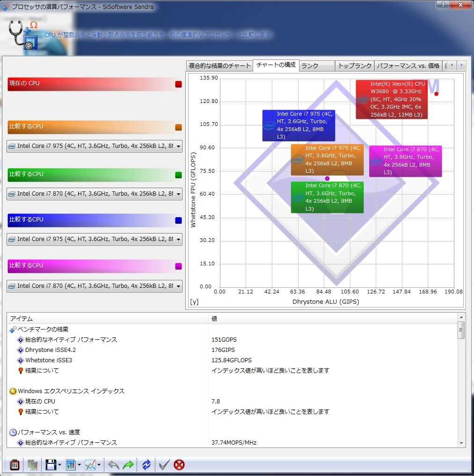Viewport: 474px width, 476px height.
Task: Open the save icon's dropdown arrow
Action: (x=60, y=465)
